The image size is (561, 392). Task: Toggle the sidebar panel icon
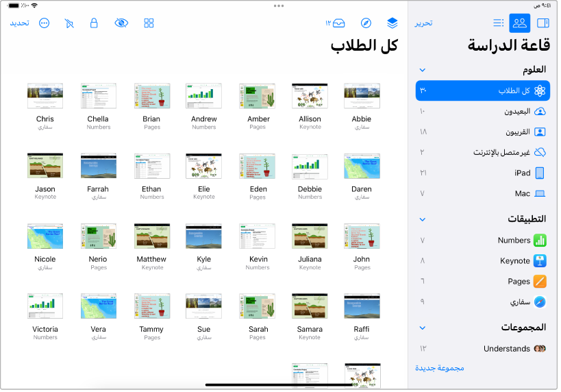point(543,23)
